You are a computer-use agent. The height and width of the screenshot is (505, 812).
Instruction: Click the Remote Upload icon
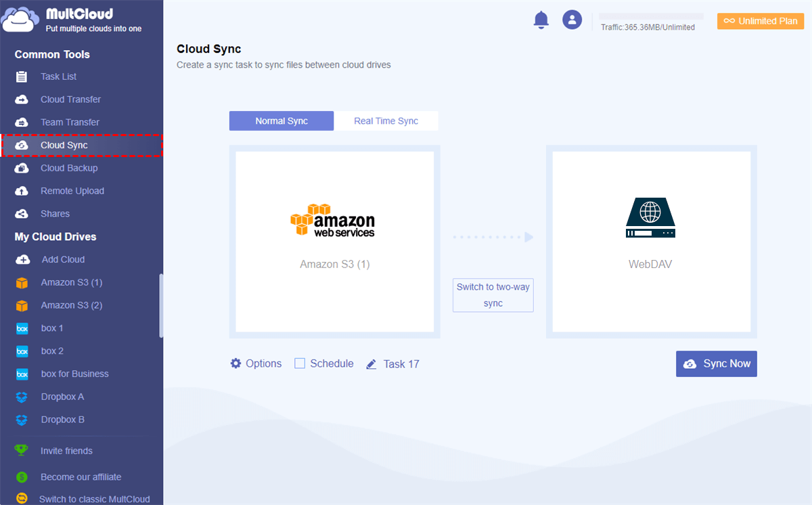click(22, 191)
